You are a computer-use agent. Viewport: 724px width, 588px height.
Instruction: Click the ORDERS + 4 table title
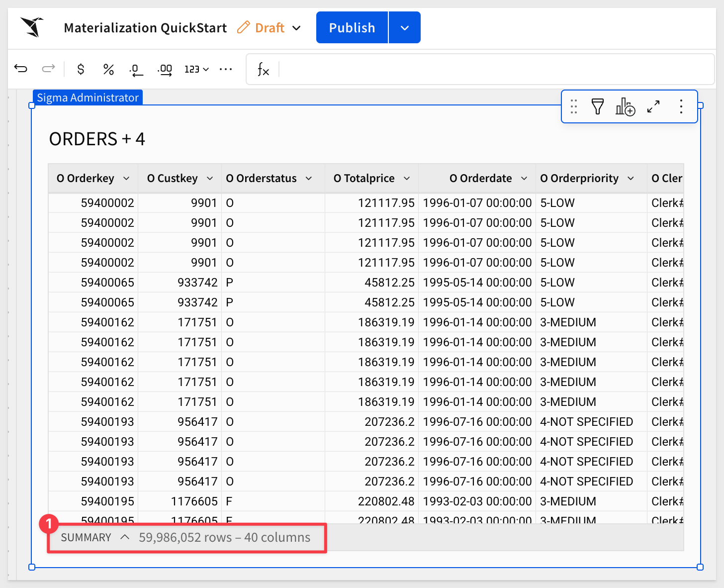click(x=97, y=139)
